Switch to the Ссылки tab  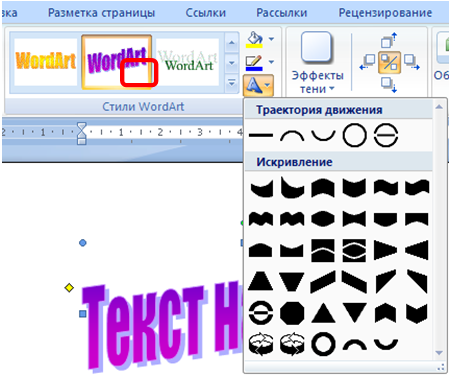[x=206, y=13]
